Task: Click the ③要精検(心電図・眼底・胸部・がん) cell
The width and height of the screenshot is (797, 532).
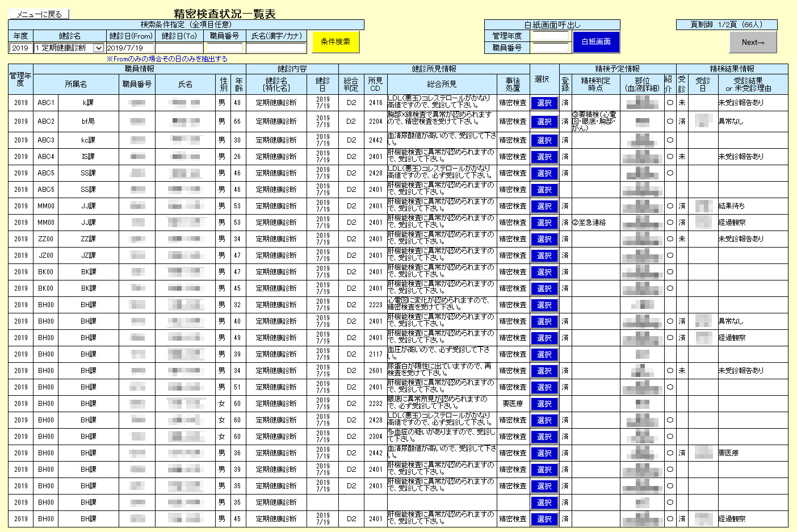Action: [595, 122]
